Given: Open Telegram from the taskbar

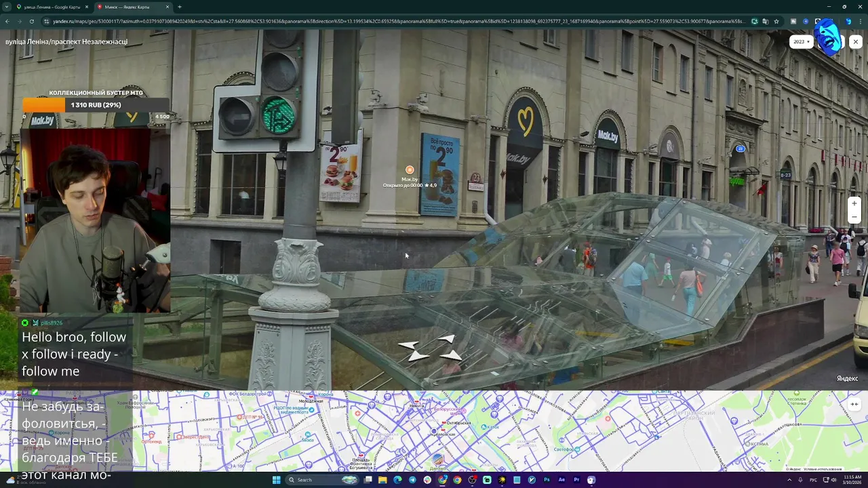Looking at the screenshot, I should 412,480.
